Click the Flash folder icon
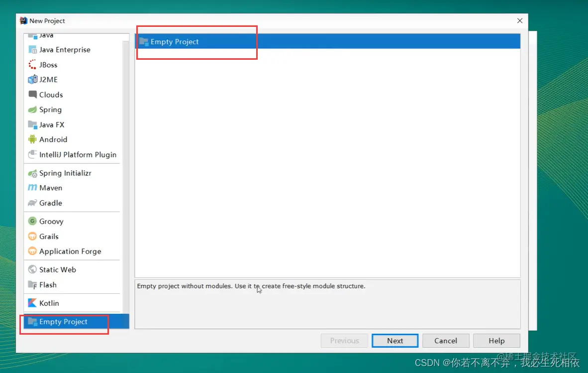 33,285
